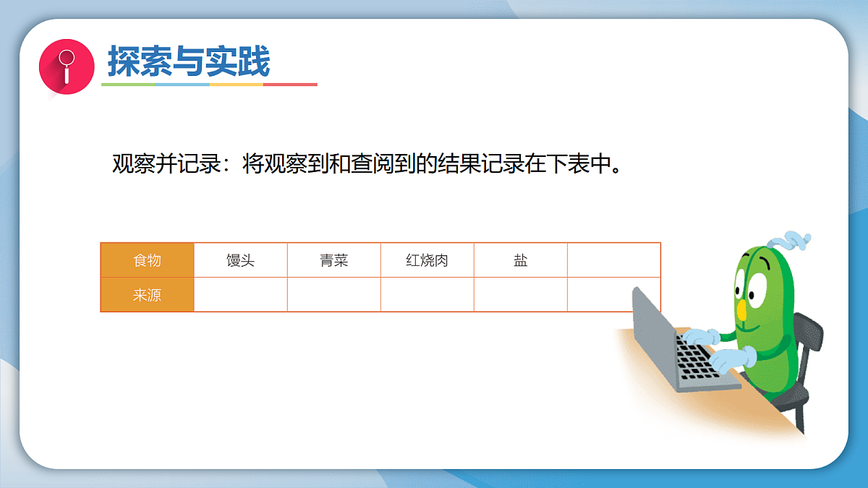Select the 盐 table cell

point(522,260)
